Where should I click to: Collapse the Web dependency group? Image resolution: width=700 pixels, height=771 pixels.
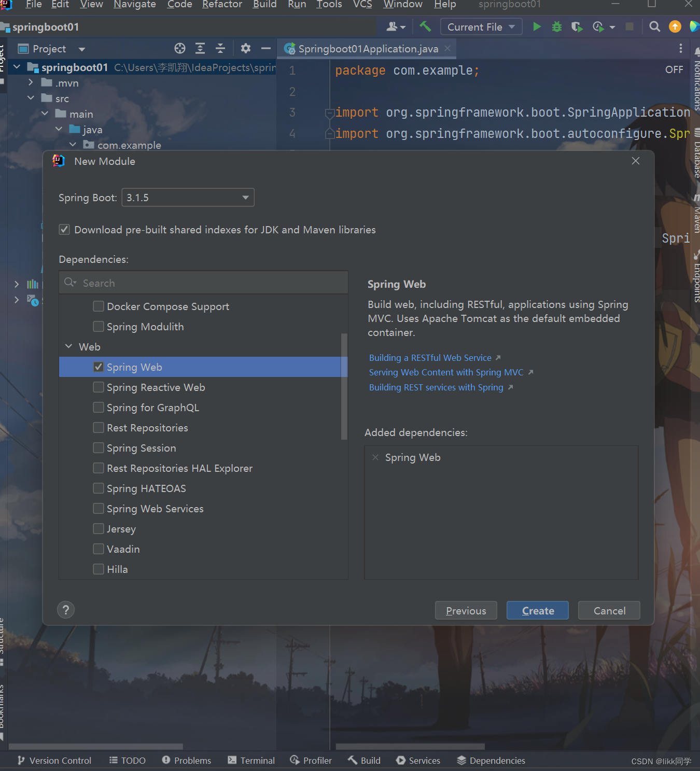pos(68,346)
